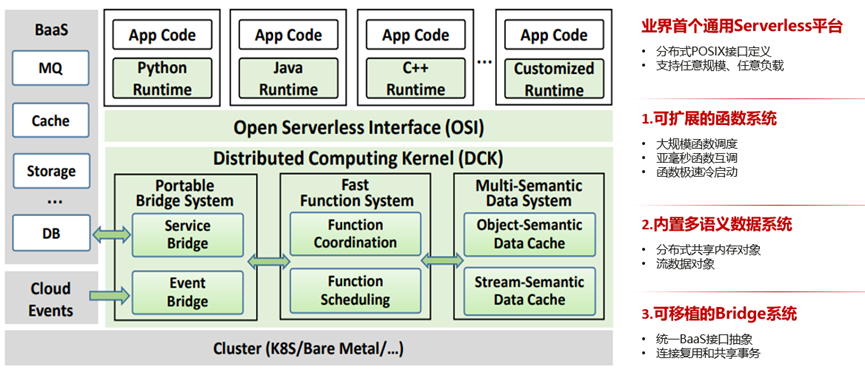Click the Java Runtime box
865x378 pixels.
288,78
